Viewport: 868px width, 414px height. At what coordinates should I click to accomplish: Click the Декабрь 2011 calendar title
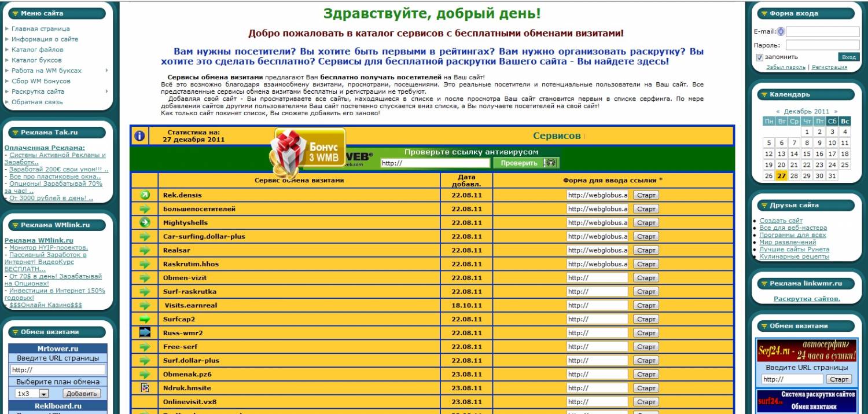click(x=807, y=111)
